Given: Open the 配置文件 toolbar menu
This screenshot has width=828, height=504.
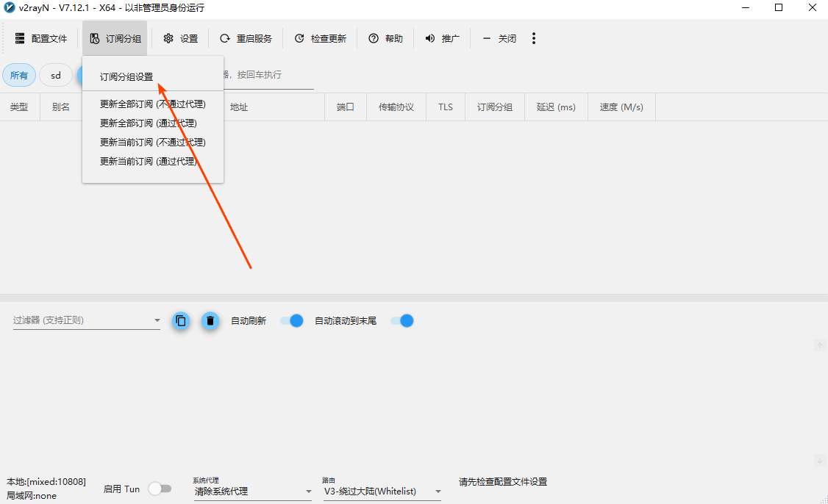Looking at the screenshot, I should click(41, 38).
